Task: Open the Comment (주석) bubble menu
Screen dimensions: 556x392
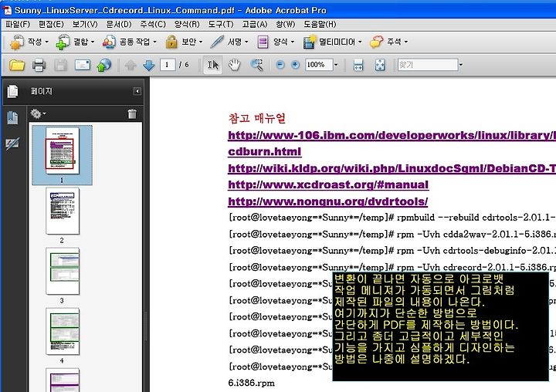Action: point(388,42)
